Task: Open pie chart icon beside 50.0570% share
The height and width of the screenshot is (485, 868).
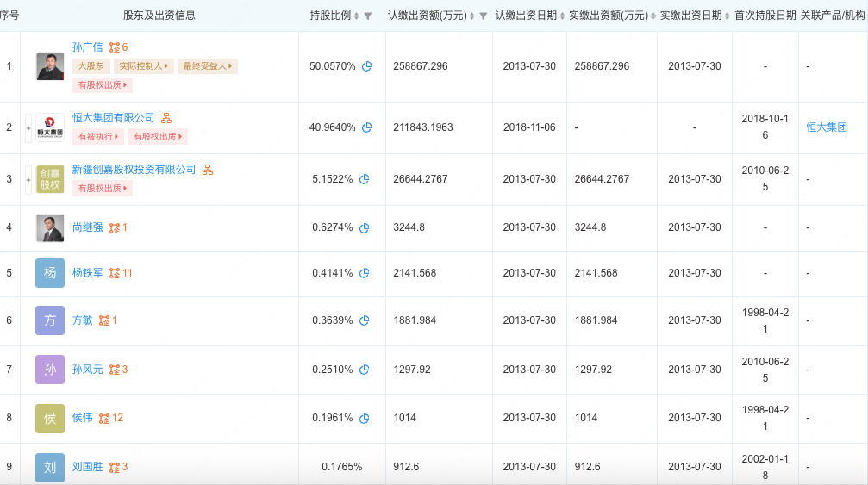Action: [x=367, y=66]
